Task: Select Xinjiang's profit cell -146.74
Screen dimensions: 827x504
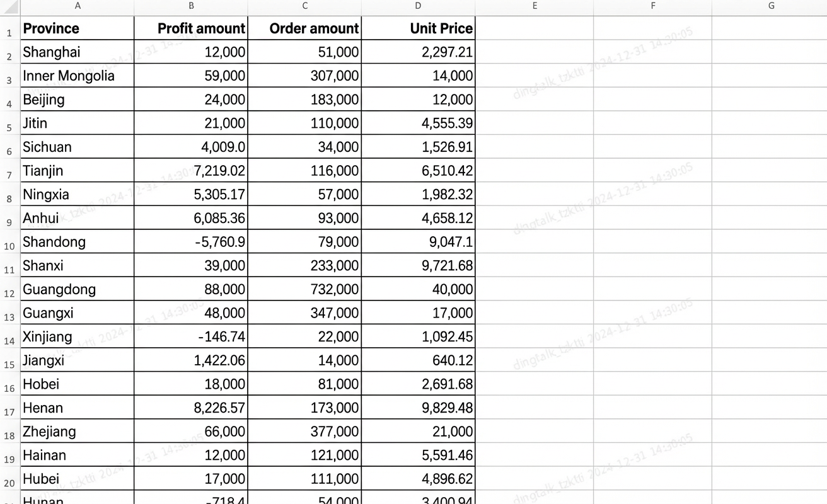Action: pos(191,337)
